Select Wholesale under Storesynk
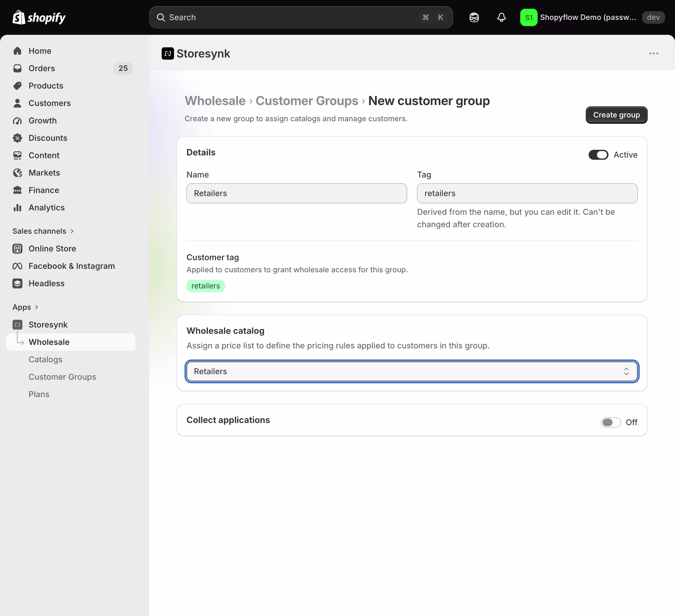 71,342
